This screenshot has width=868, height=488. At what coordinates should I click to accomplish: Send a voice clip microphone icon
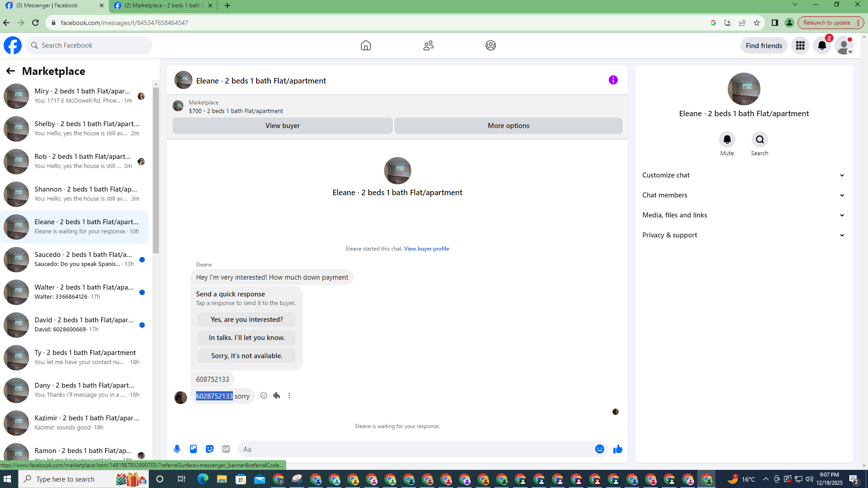177,449
